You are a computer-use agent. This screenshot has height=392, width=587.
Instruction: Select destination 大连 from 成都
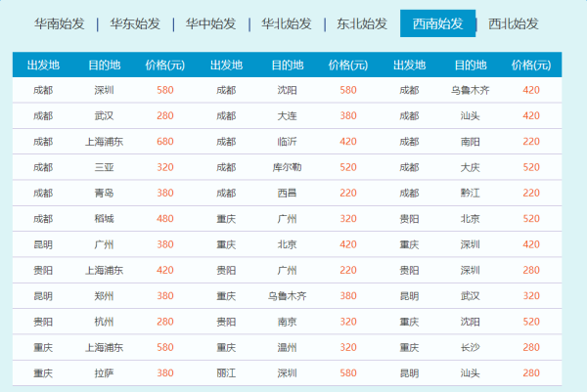tap(287, 116)
